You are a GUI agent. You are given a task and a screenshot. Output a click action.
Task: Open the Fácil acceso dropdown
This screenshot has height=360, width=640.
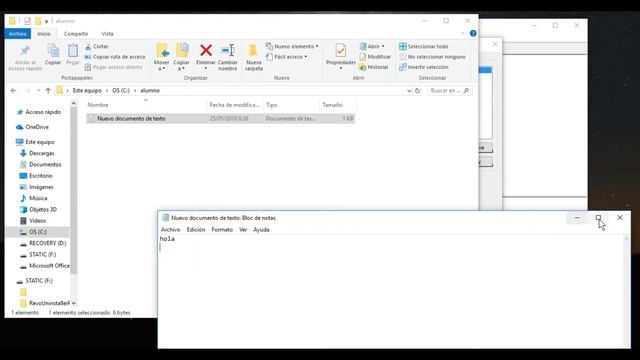[287, 57]
